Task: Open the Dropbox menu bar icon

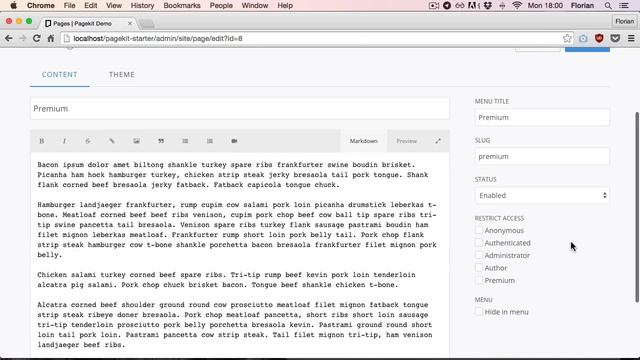Action: (x=488, y=6)
